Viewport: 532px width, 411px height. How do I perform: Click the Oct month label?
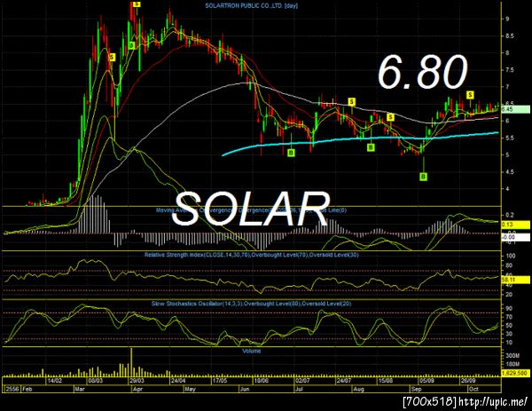click(473, 390)
